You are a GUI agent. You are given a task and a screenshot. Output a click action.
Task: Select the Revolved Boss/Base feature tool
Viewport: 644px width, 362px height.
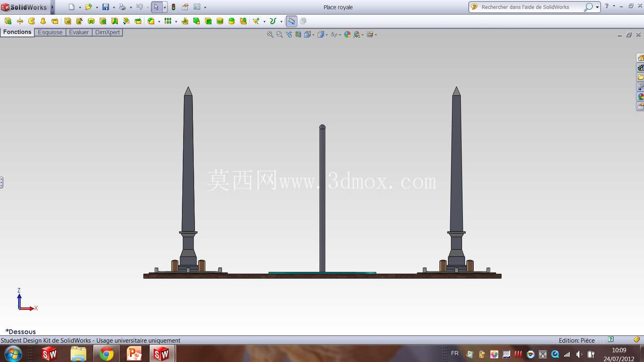(19, 21)
